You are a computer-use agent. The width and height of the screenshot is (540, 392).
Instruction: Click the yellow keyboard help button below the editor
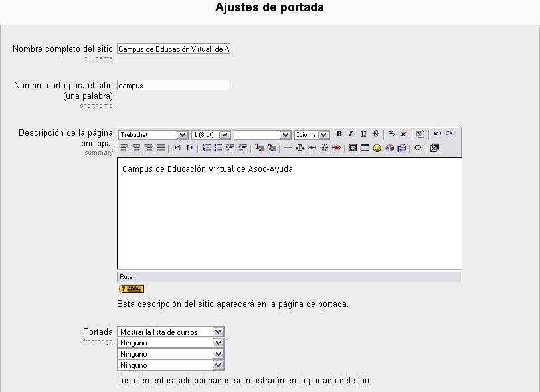131,289
